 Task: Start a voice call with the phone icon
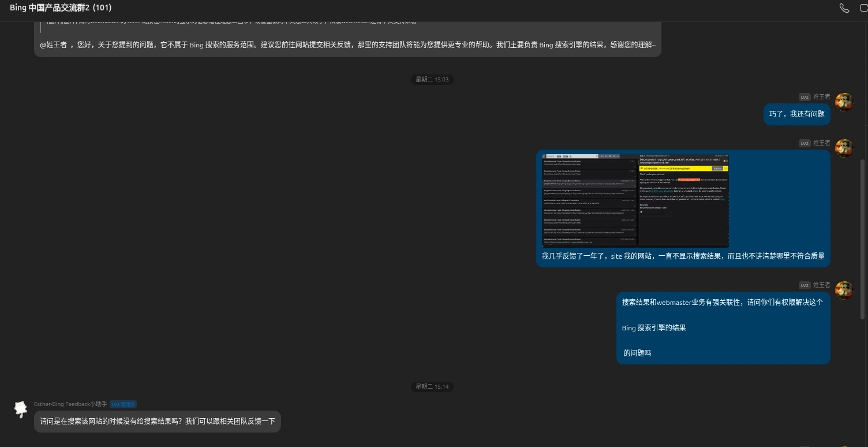tap(844, 8)
